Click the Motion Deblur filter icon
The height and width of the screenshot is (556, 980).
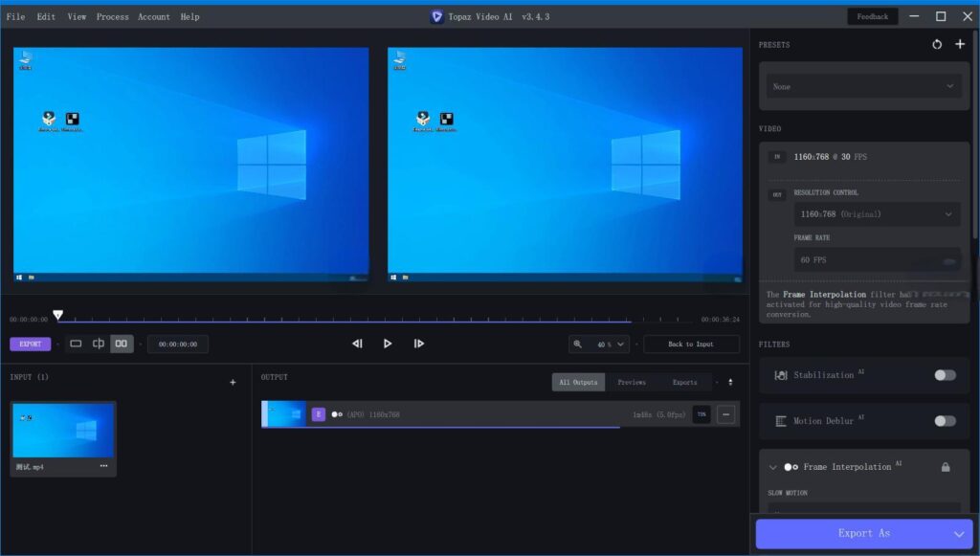(781, 421)
